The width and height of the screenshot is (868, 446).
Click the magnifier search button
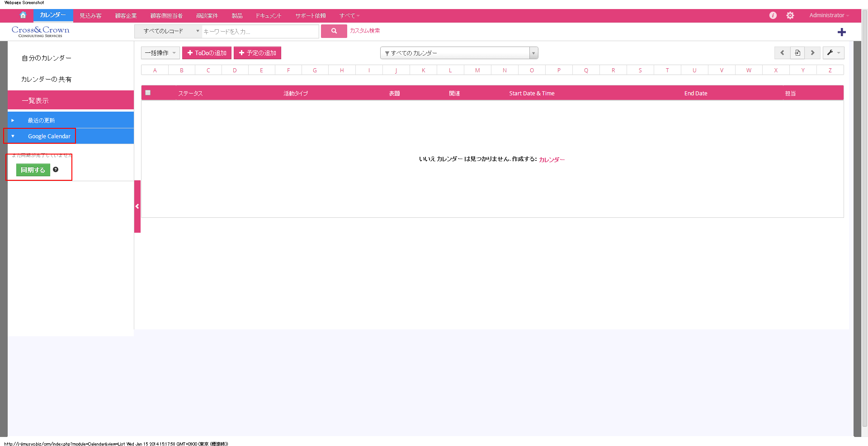point(334,31)
